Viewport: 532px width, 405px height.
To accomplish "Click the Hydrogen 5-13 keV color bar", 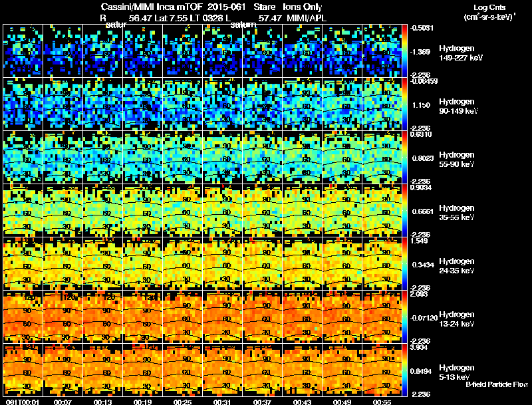I will pos(404,370).
